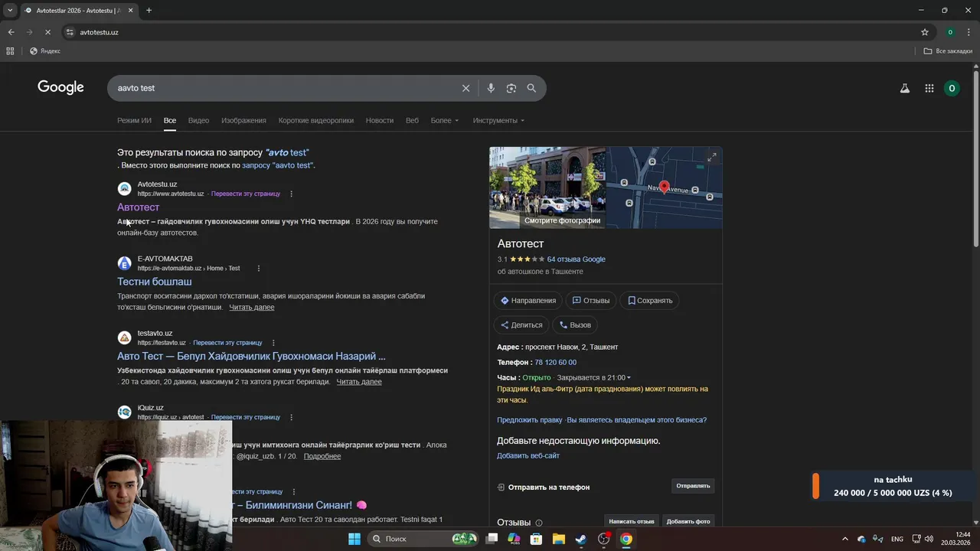Open the Смотрите фотографии photo thumbnail
Image resolution: width=980 pixels, height=551 pixels.
pyautogui.click(x=547, y=187)
